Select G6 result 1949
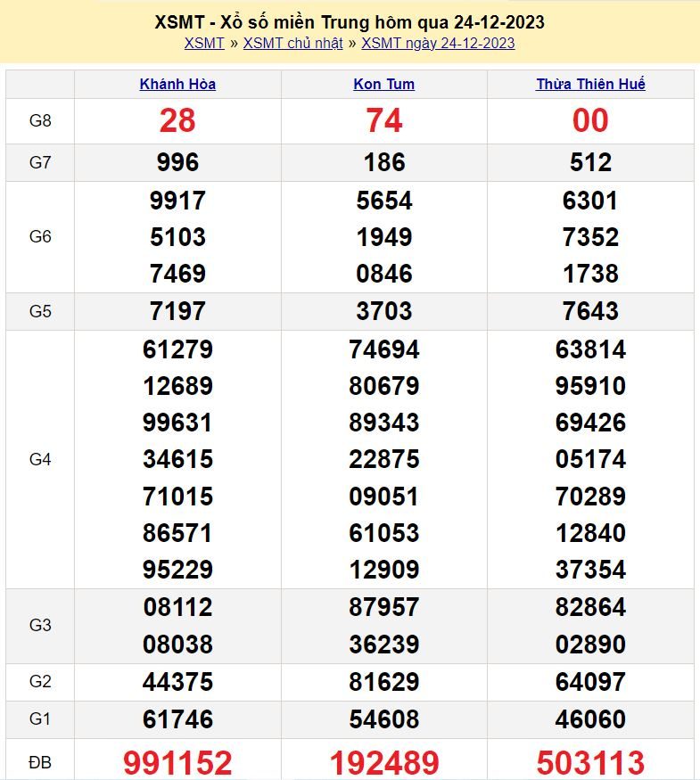The height and width of the screenshot is (780, 700). (x=383, y=237)
